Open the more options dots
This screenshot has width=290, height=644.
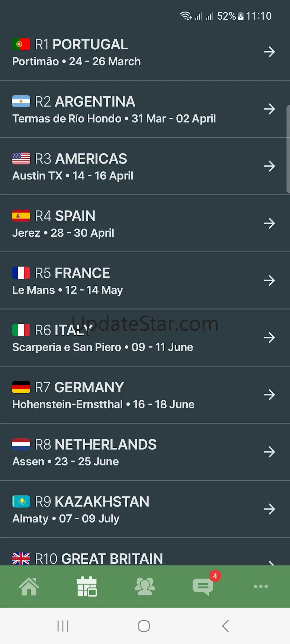(261, 587)
